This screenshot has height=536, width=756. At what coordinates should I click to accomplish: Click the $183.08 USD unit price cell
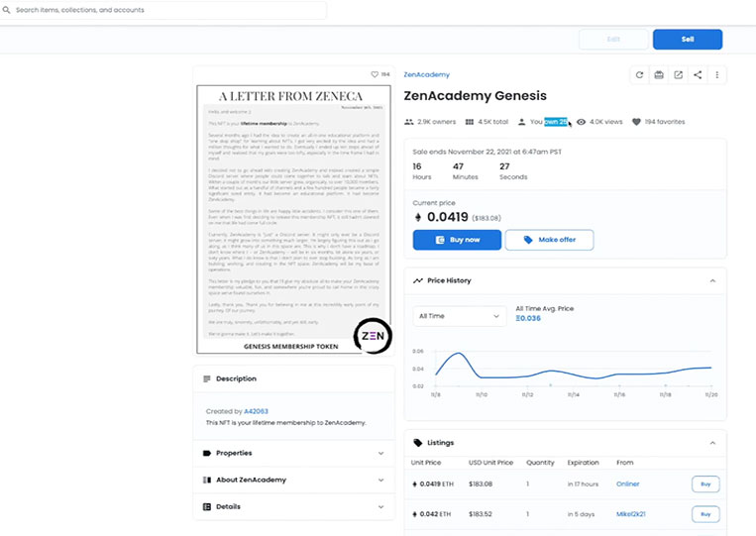click(481, 483)
